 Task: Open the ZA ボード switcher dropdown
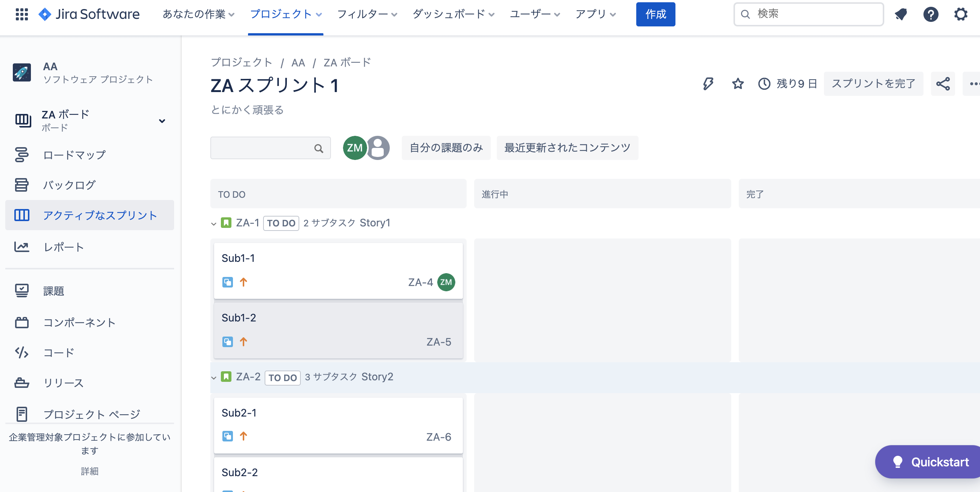pyautogui.click(x=162, y=121)
